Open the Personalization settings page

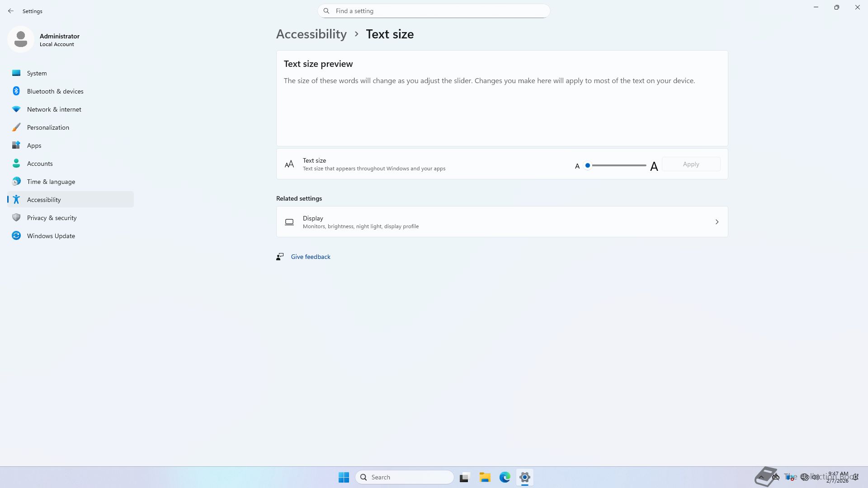pos(48,127)
